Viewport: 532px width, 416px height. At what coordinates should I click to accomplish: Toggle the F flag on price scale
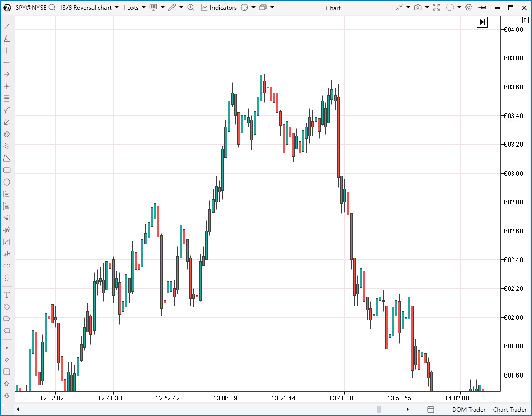(525, 19)
